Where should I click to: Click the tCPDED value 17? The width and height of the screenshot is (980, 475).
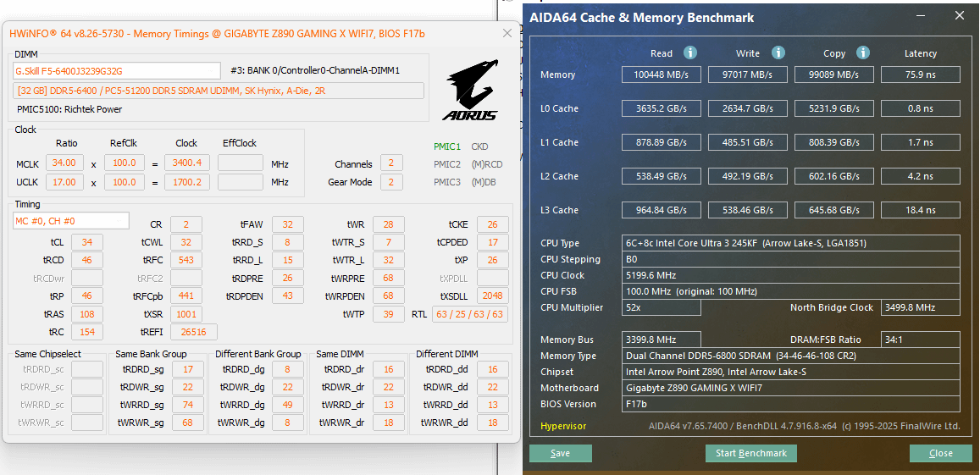(x=492, y=242)
